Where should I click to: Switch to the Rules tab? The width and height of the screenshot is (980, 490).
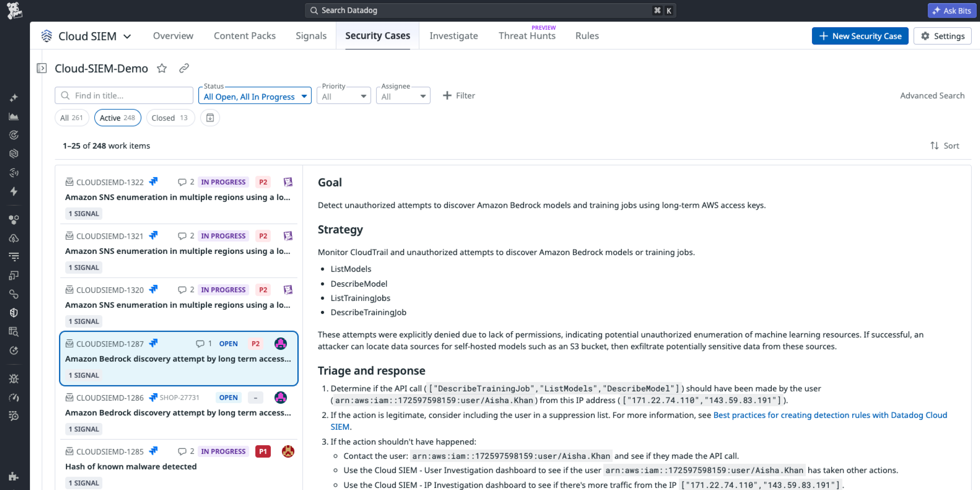click(x=587, y=36)
